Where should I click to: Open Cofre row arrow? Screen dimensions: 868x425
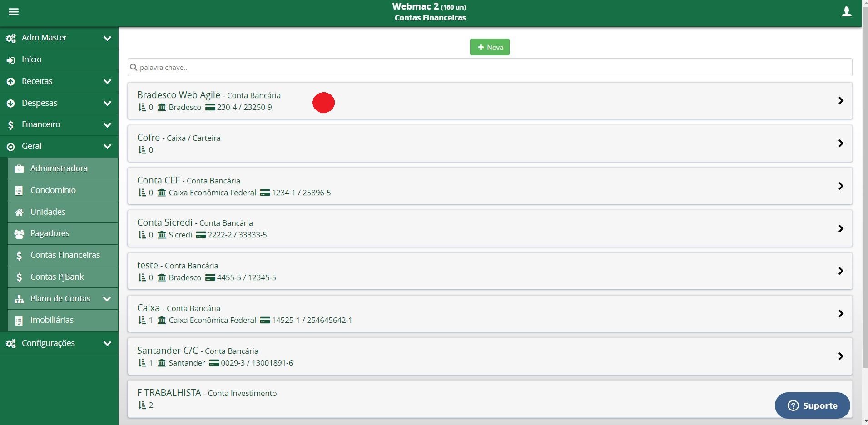841,143
